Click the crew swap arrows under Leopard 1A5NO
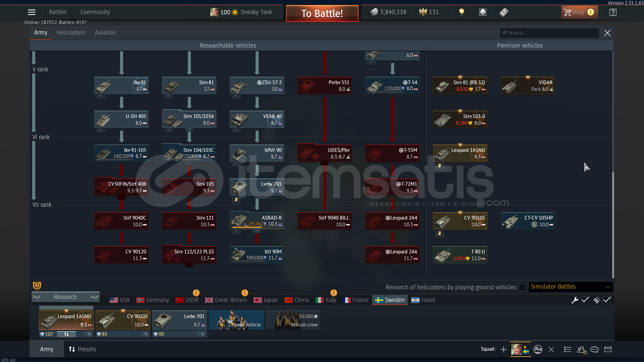 coord(66,334)
